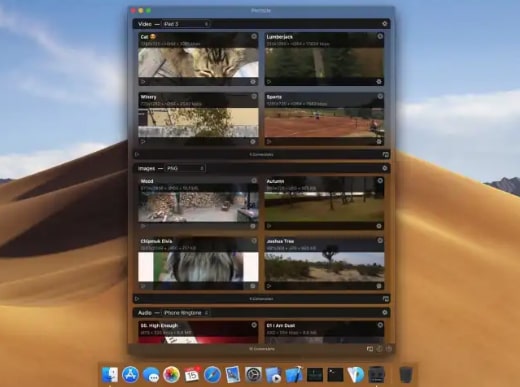This screenshot has width=520, height=387.
Task: Open the Audio preset dropdown showing iPhone Ringtone
Action: coord(186,313)
